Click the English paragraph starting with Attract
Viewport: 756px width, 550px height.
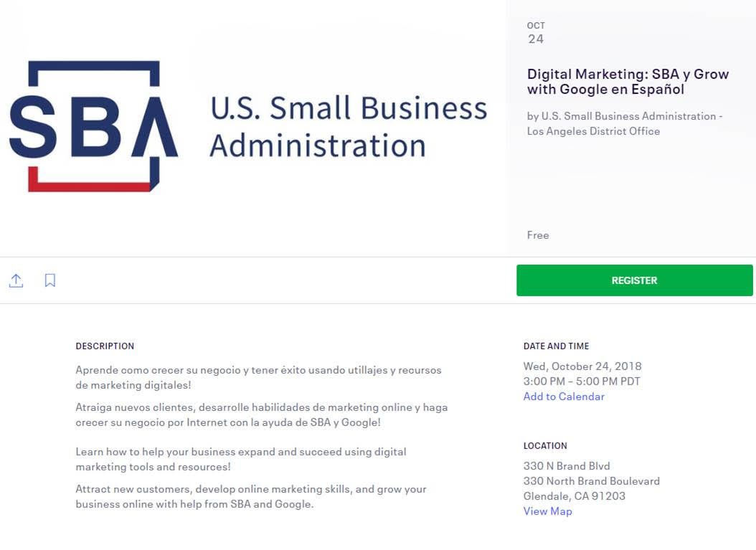pos(251,496)
